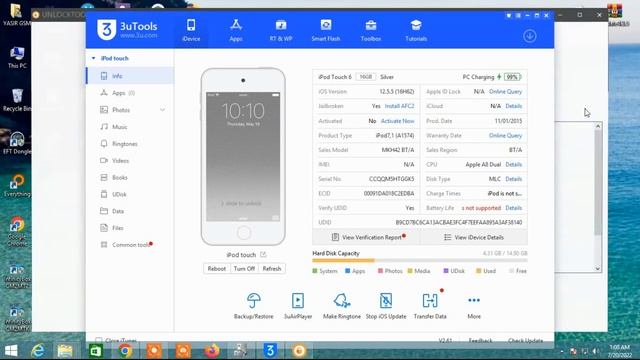Open Photos in the sidebar
640x360 pixels.
point(121,110)
